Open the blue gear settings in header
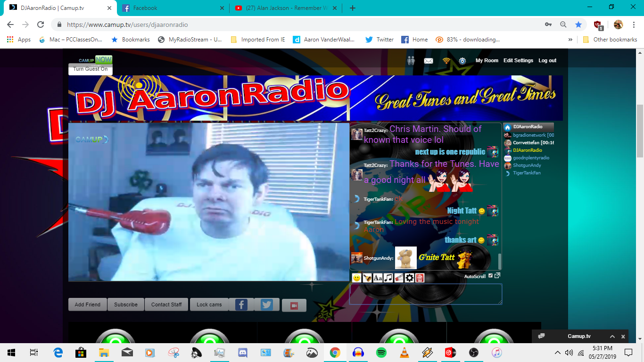This screenshot has height=362, width=644. [462, 61]
